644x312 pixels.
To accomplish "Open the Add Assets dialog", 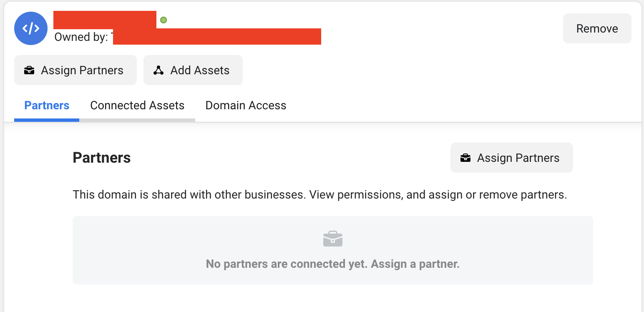I will [x=193, y=70].
